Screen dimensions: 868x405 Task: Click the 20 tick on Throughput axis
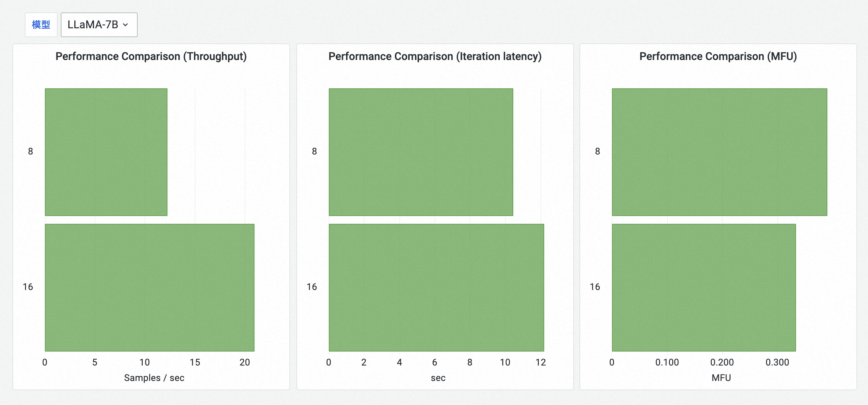click(244, 362)
